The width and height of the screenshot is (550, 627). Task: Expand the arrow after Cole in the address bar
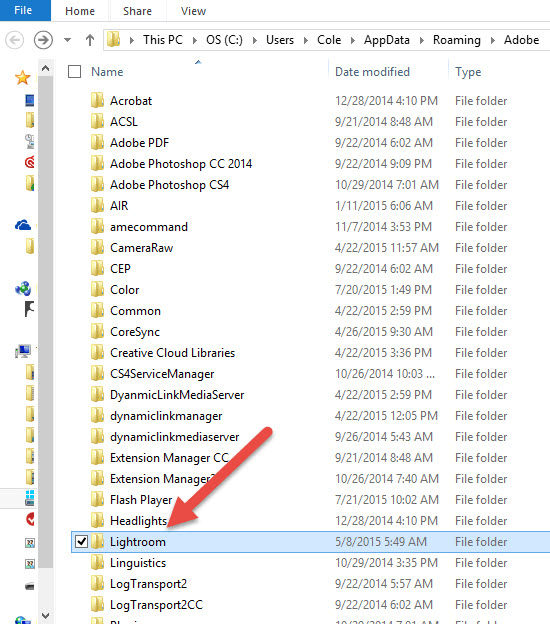(x=353, y=40)
